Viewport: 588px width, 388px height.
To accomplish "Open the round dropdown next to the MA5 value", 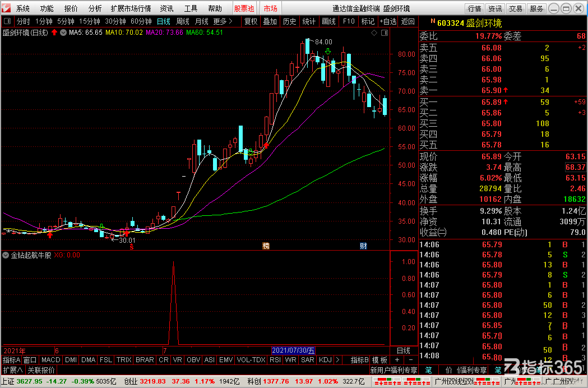I will click(x=63, y=33).
